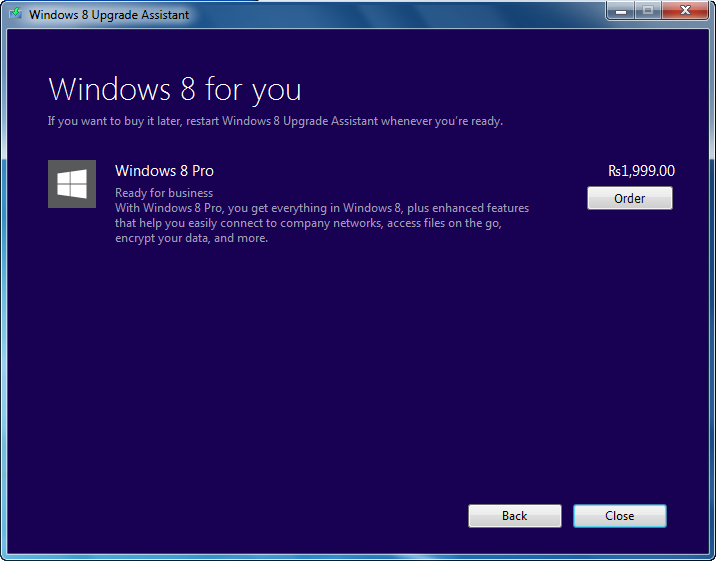
Task: Go back with the Back button
Action: (x=515, y=516)
